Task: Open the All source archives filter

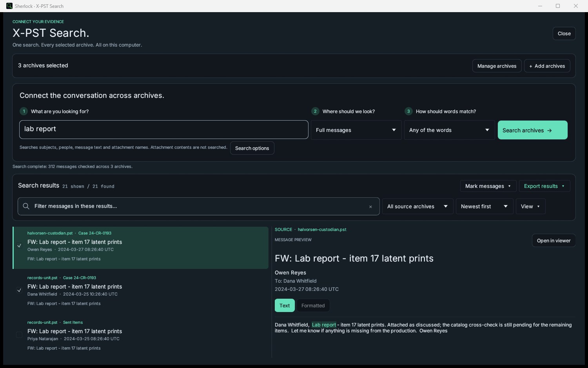Action: point(417,206)
